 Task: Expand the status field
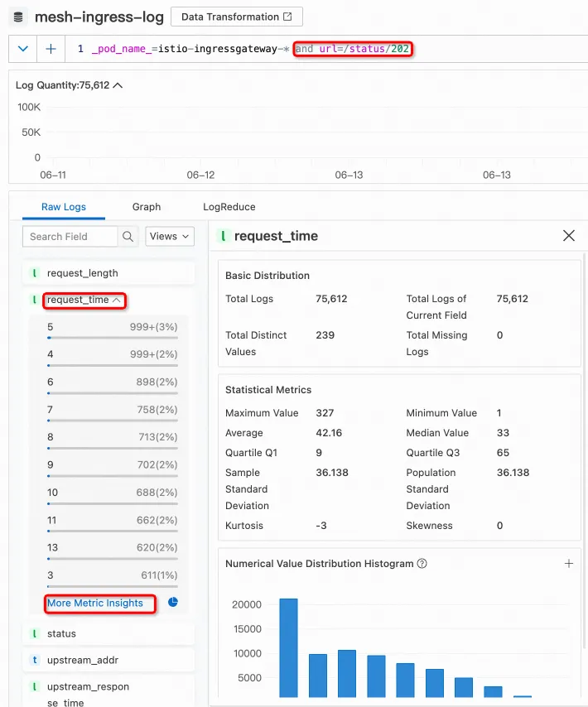point(108,633)
